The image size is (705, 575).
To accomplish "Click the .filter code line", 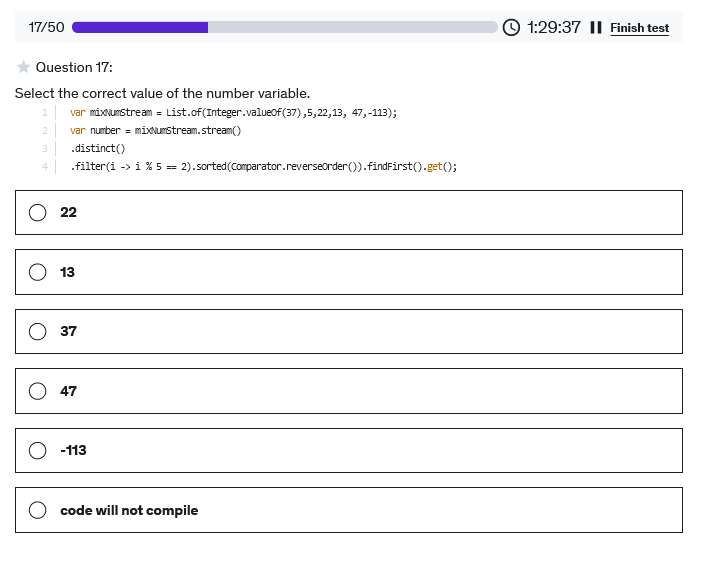I will 263,166.
